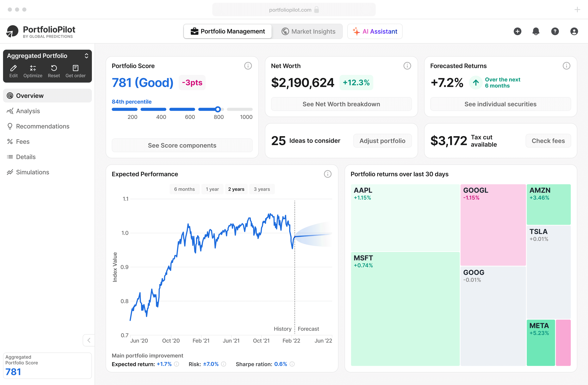Click the Edit pencil icon
Screen dimensions: 588x385
click(x=13, y=68)
